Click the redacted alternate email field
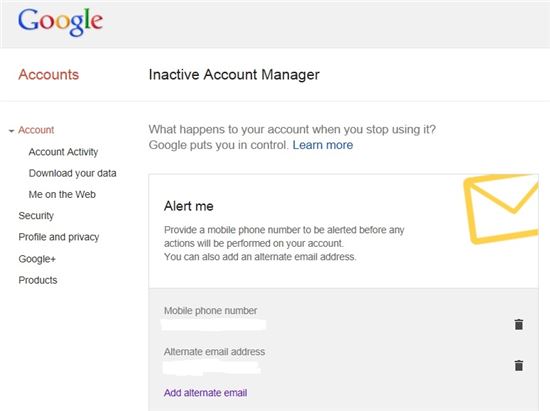This screenshot has height=411, width=550. 212,367
